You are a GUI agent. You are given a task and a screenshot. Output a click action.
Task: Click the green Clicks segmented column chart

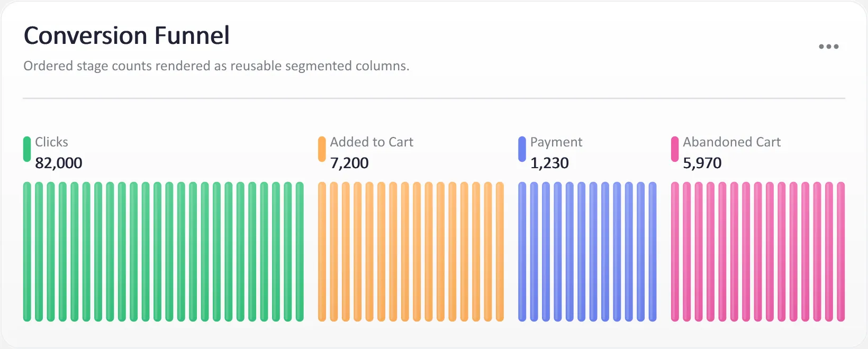coord(164,252)
